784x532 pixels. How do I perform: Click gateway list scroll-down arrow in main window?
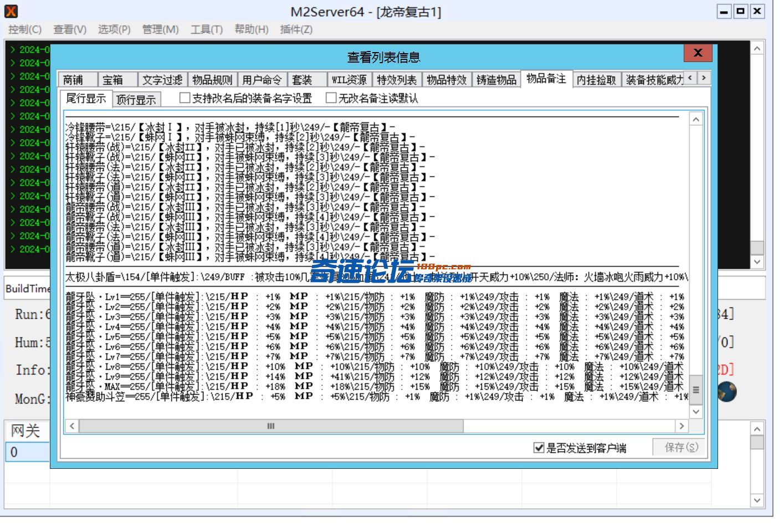(757, 500)
